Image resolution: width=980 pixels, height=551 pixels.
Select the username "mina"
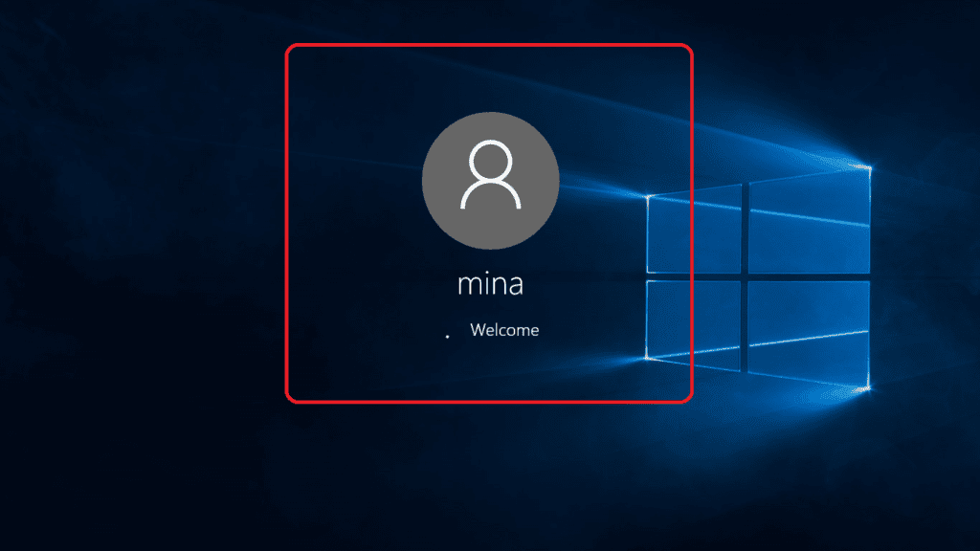(x=490, y=286)
